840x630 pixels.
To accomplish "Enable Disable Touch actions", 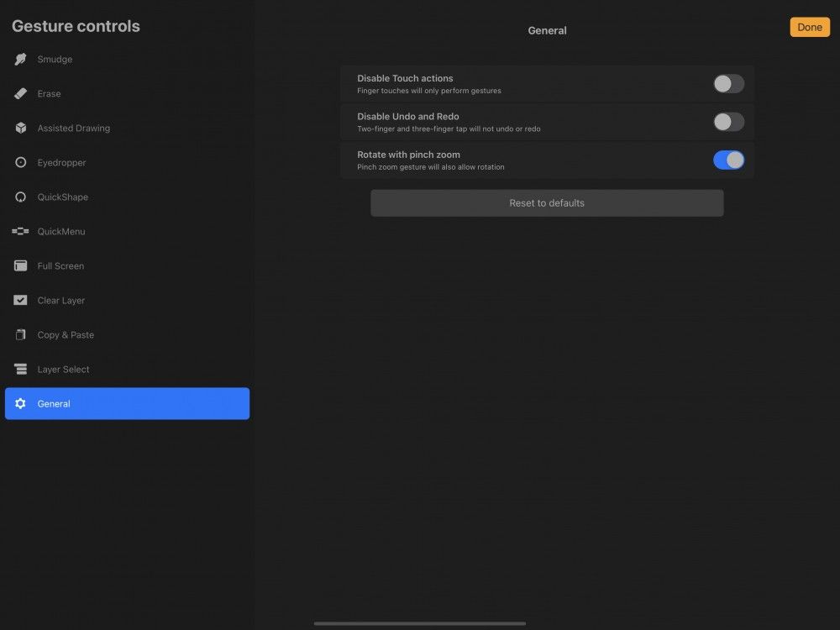I will coord(727,83).
